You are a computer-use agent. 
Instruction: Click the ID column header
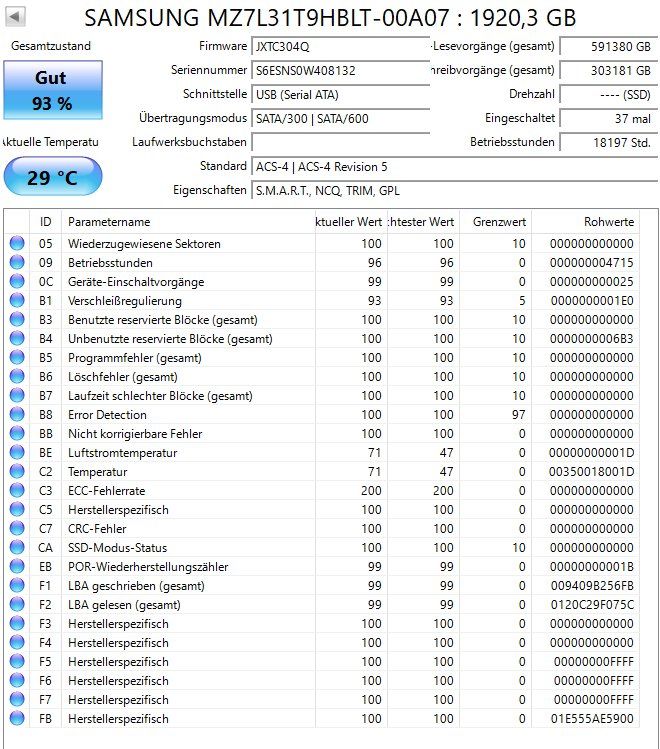pos(45,222)
